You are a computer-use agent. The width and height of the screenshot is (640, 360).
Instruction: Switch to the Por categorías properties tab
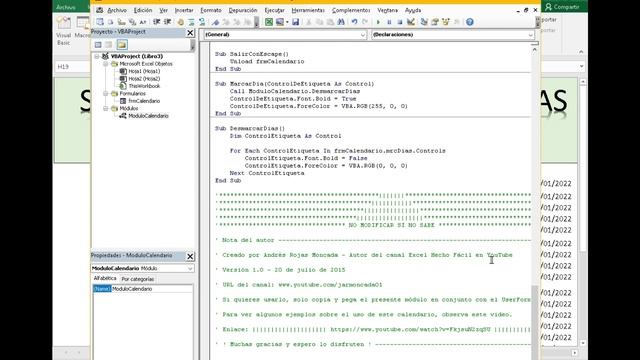[x=138, y=279]
